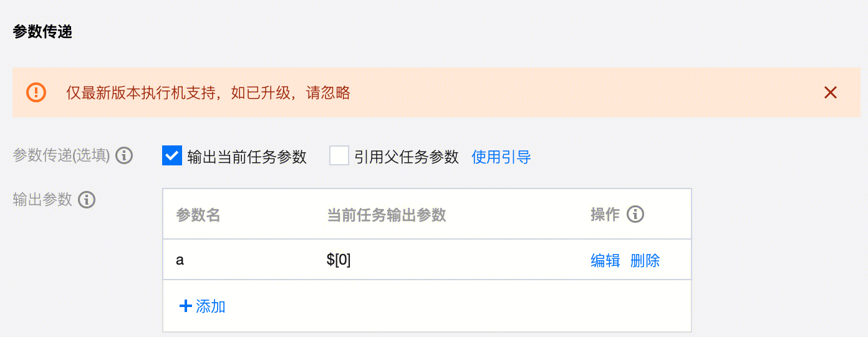Click the 当前任务输出参数 column header
This screenshot has width=868, height=337.
[x=386, y=215]
